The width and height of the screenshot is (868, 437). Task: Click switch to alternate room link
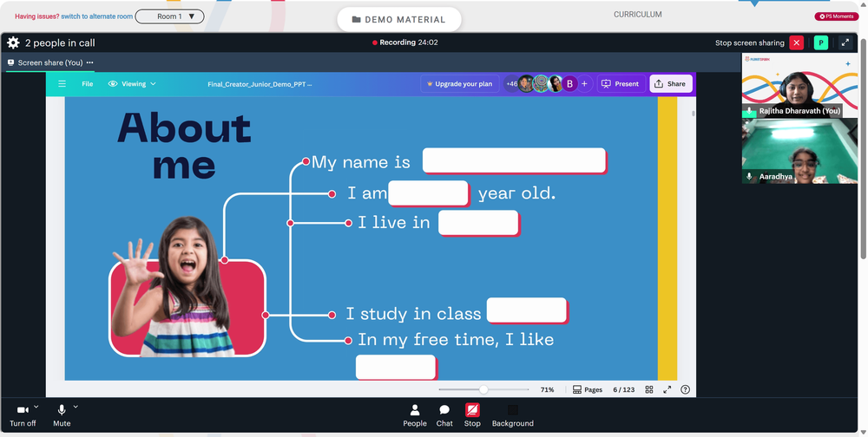click(97, 16)
